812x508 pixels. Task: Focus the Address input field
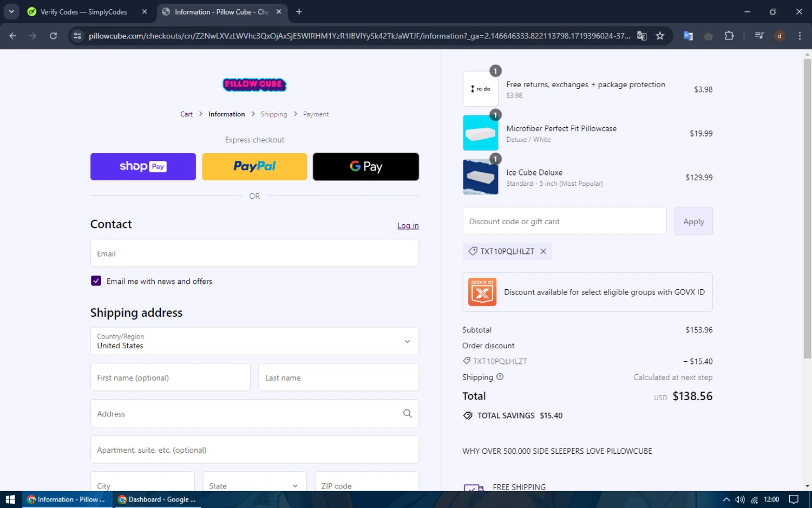(x=254, y=413)
